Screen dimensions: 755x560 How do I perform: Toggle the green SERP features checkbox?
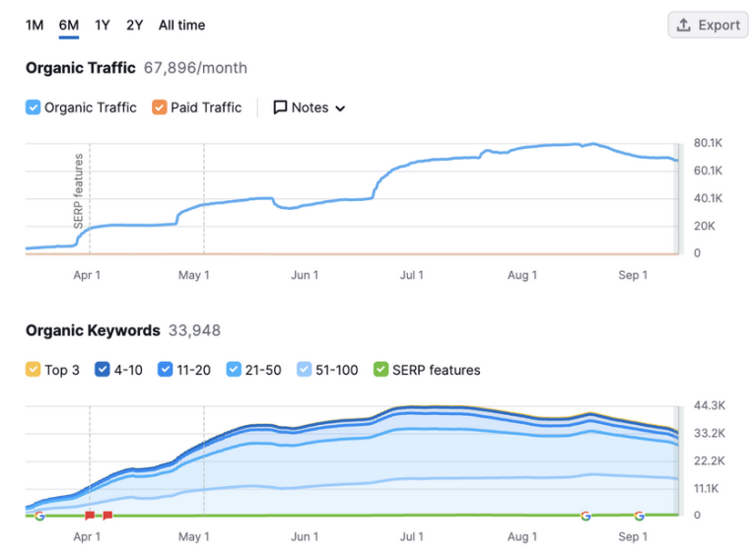point(381,370)
